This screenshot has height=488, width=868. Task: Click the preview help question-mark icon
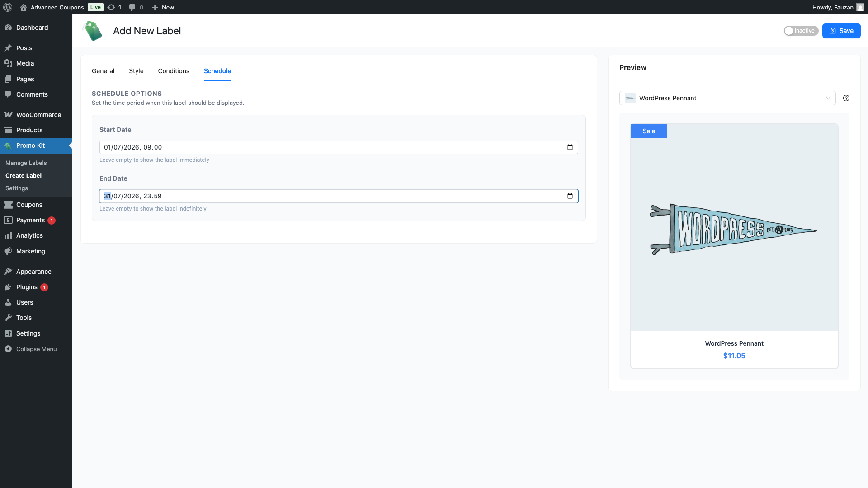pos(846,98)
